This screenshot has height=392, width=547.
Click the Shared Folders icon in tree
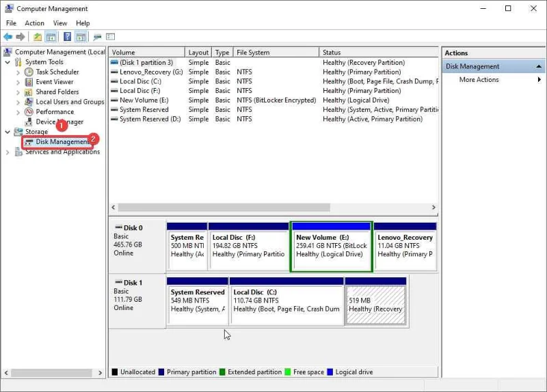coord(29,92)
